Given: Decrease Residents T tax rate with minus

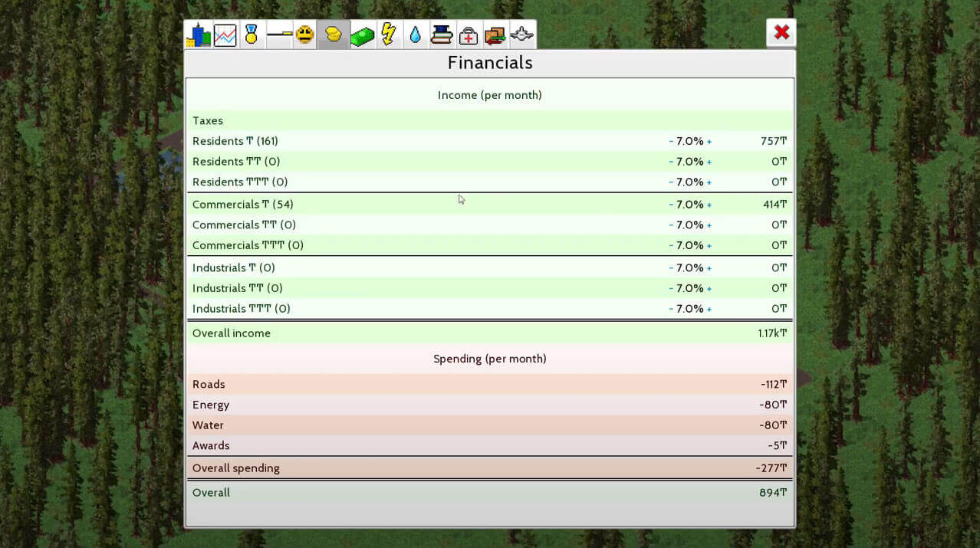Looking at the screenshot, I should [671, 142].
